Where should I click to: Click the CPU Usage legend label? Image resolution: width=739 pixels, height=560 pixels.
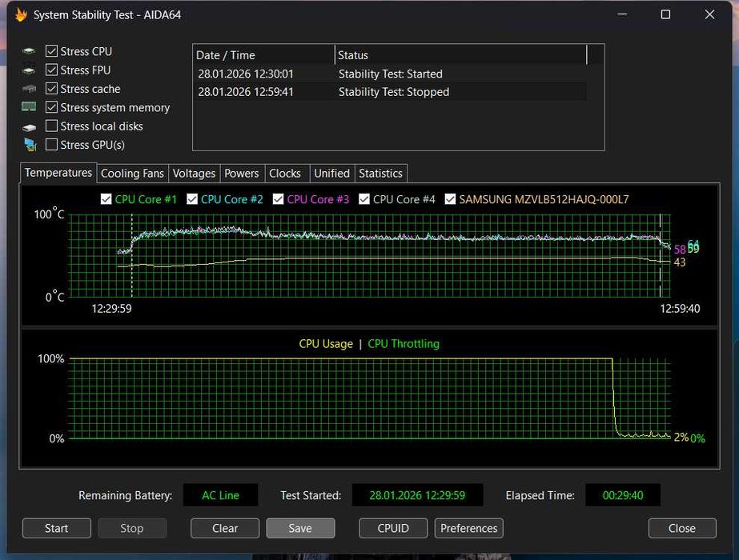point(326,344)
